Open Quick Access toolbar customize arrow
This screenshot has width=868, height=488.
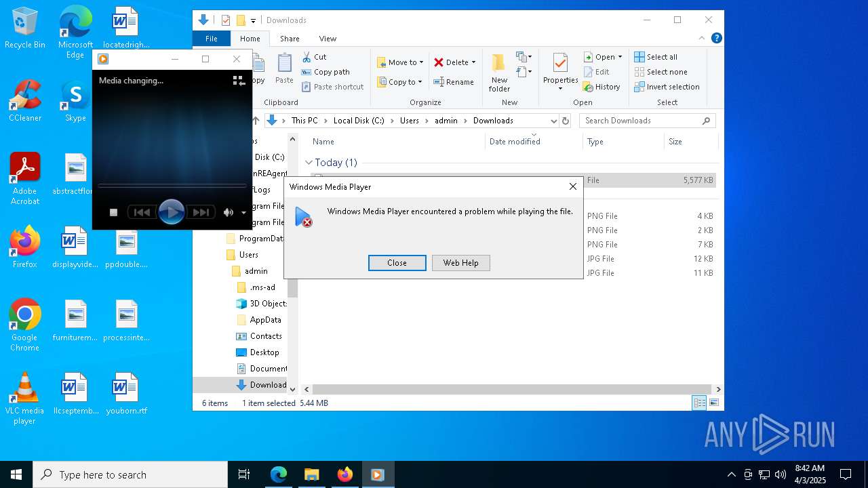coord(253,21)
